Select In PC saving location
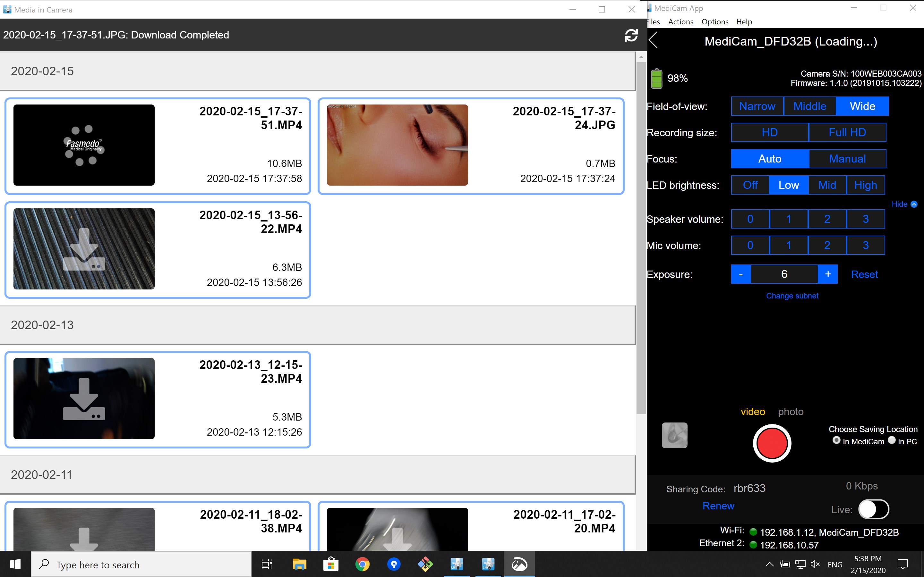 click(x=892, y=440)
